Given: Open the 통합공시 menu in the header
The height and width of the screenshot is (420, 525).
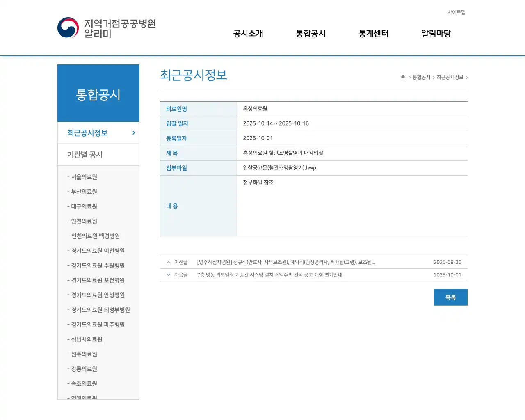Looking at the screenshot, I should (310, 34).
